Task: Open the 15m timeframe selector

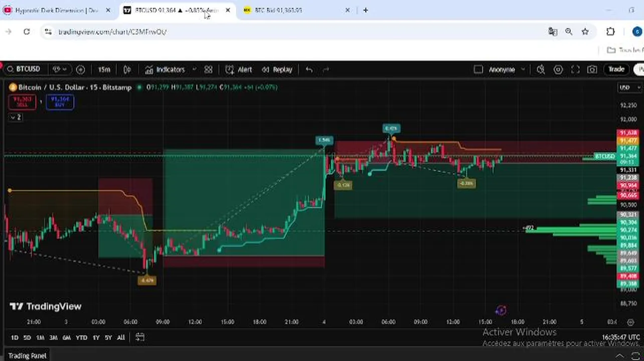Action: point(104,70)
